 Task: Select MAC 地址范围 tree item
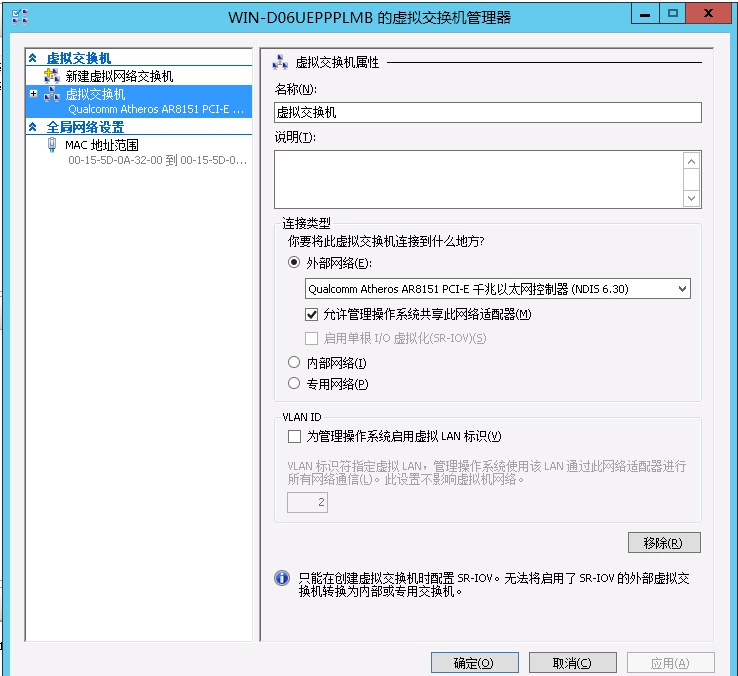pyautogui.click(x=102, y=145)
